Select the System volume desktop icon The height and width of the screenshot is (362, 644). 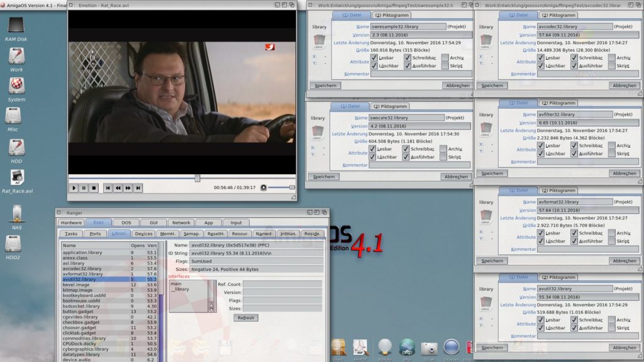coord(16,86)
